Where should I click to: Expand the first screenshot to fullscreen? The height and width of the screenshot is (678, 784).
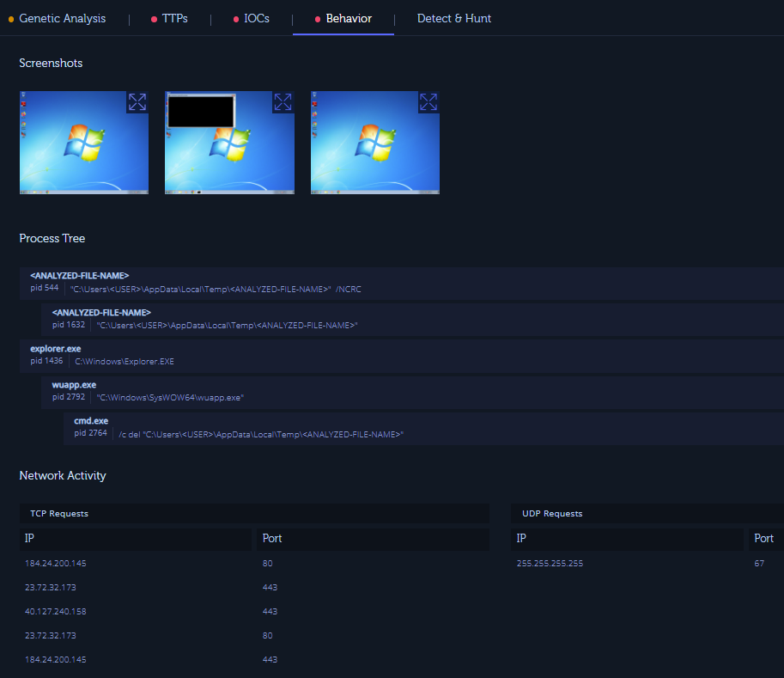[137, 102]
